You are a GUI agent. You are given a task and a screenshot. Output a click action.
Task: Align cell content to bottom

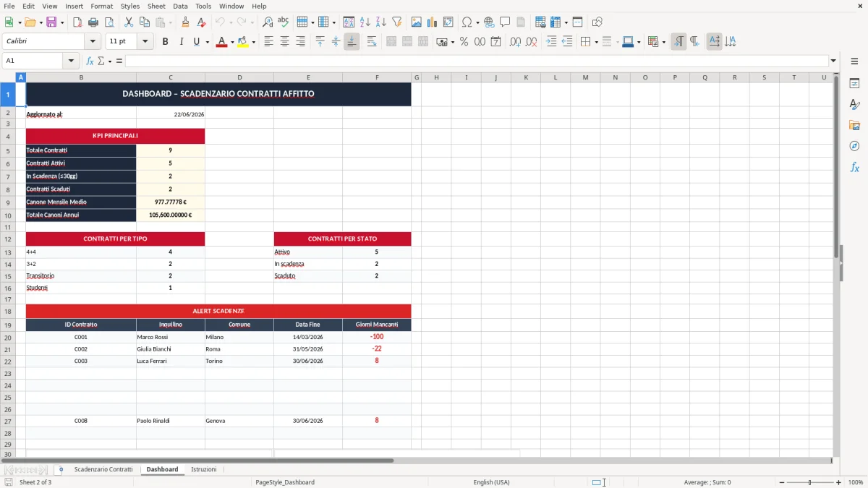352,42
